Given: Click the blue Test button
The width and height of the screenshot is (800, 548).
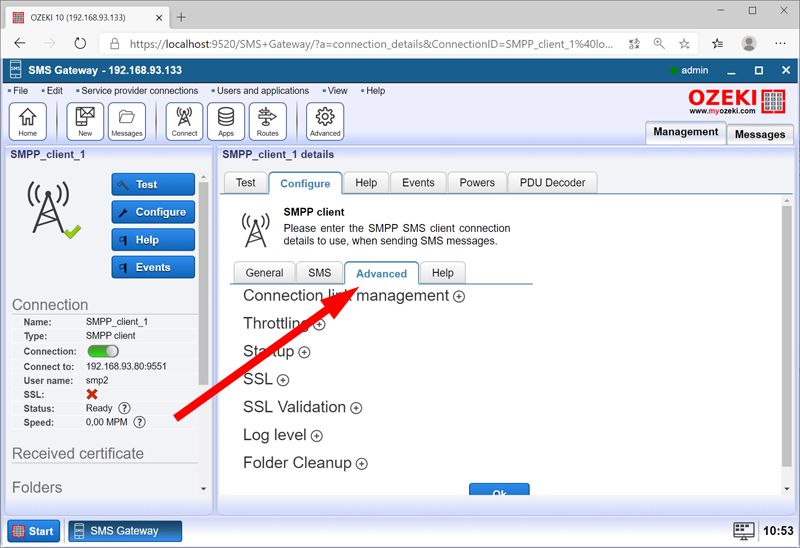Looking at the screenshot, I should 153,184.
